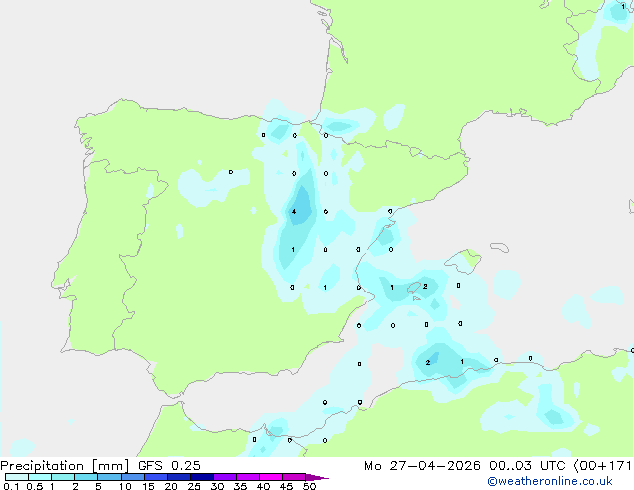The height and width of the screenshot is (490, 634).
Task: Click the "00..03 UTC" time text
Action: point(527,466)
